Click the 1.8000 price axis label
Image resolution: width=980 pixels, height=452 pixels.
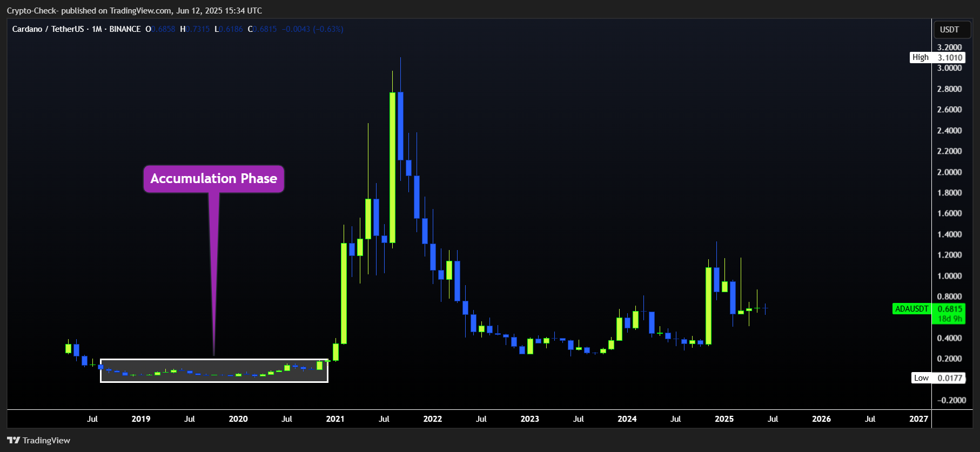(949, 193)
